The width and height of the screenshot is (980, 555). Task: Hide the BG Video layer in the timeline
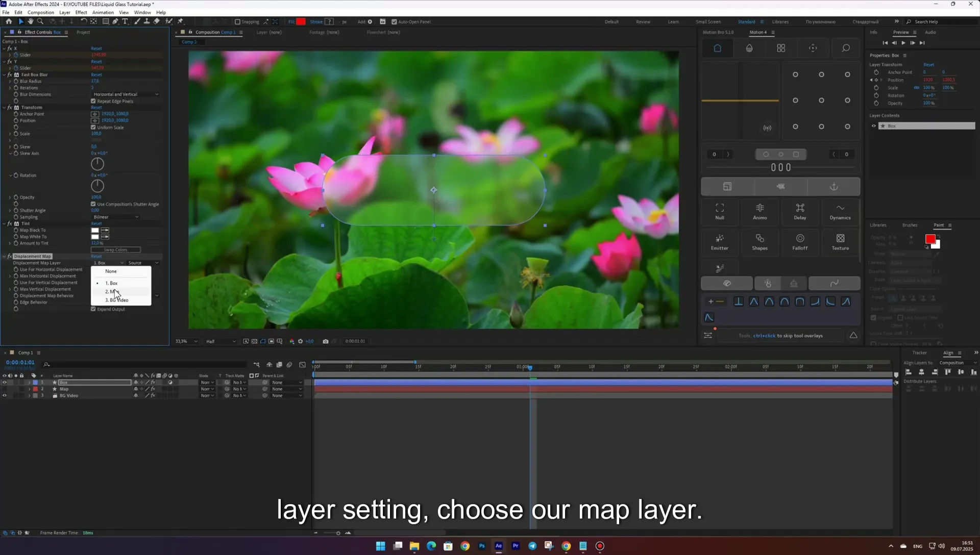tap(5, 396)
